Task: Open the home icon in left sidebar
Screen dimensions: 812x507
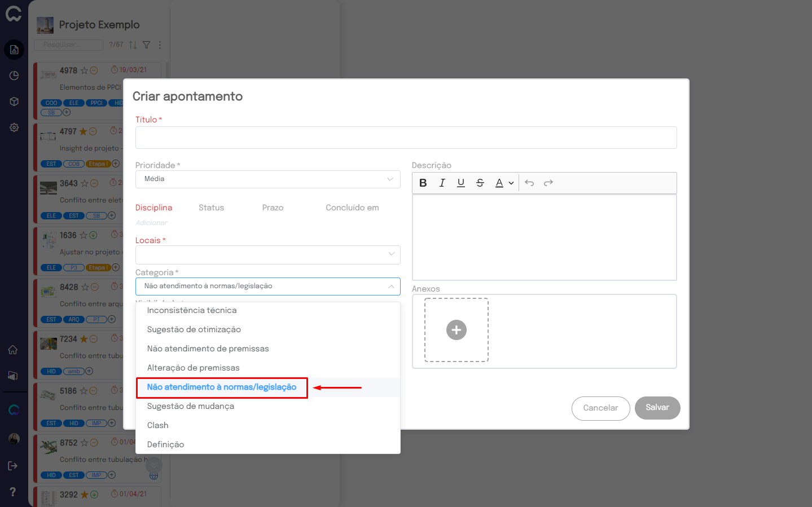Action: (13, 350)
